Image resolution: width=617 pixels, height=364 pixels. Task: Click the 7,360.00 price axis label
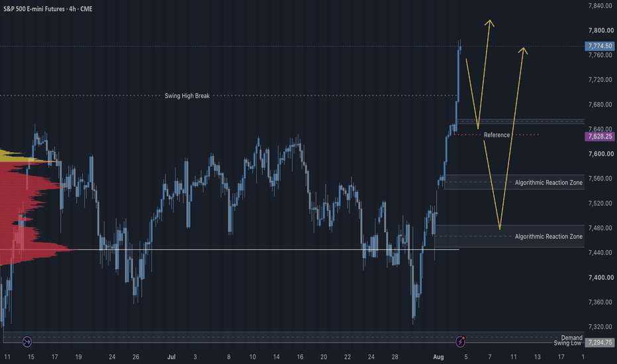[601, 302]
